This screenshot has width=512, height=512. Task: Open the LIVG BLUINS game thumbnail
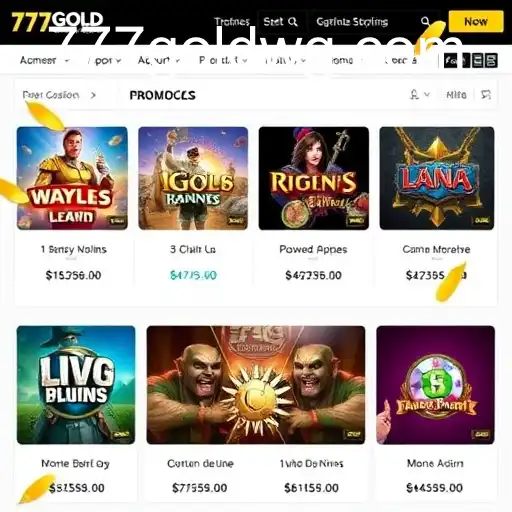tap(76, 385)
